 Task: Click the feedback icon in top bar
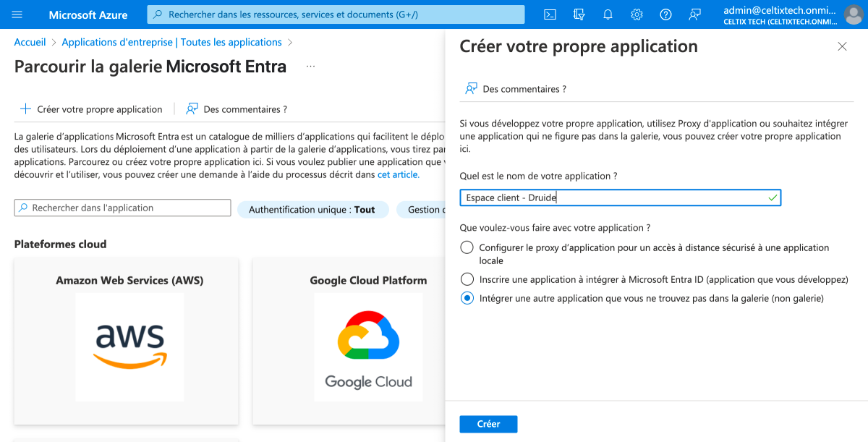pos(694,14)
